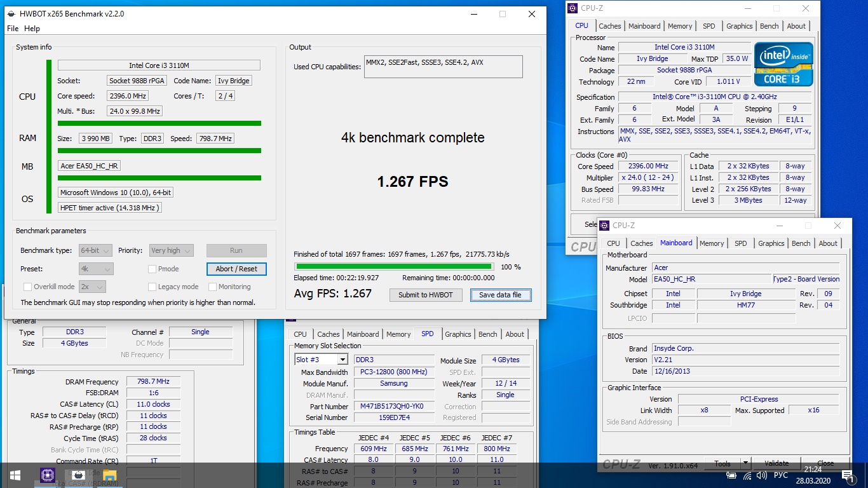Open the Preset 4k dropdown

pos(96,269)
